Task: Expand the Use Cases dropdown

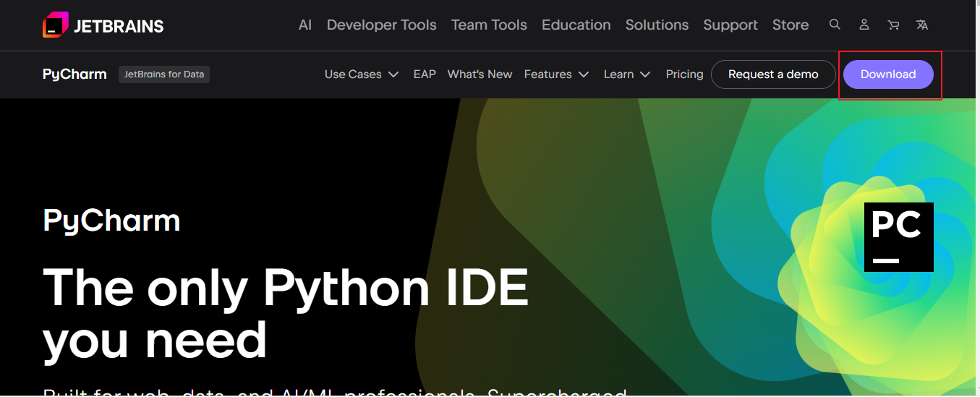Action: 362,74
